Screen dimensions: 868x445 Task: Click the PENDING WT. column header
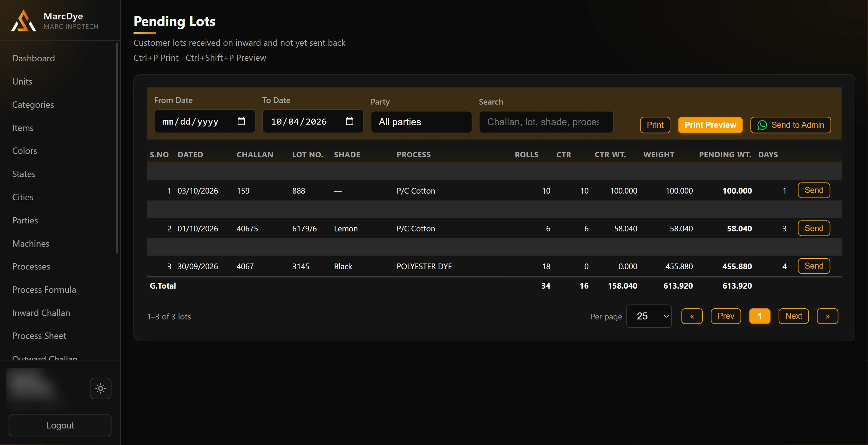(725, 155)
